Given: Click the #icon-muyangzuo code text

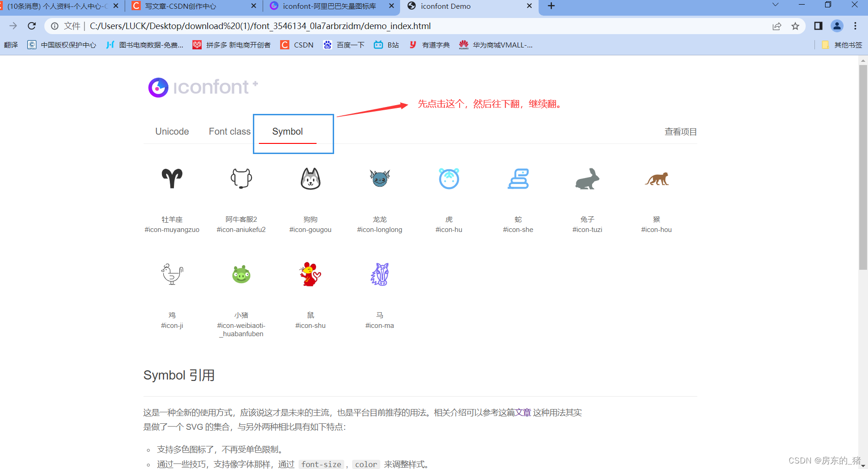Looking at the screenshot, I should pyautogui.click(x=172, y=230).
